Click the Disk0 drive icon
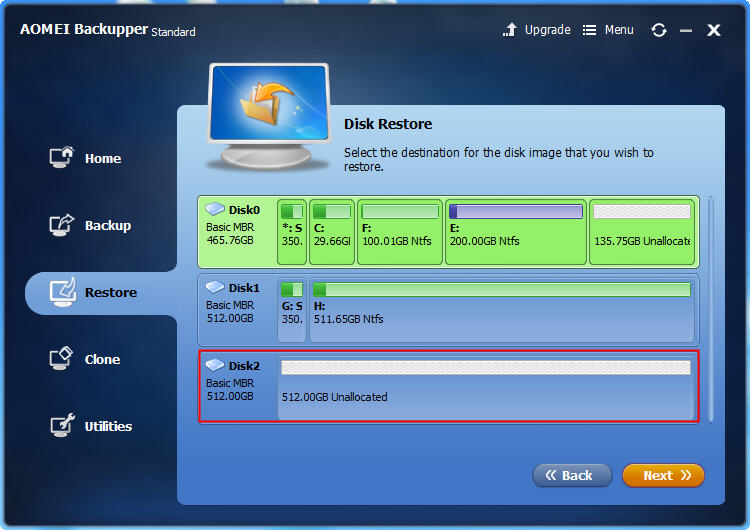Viewport: 750px width, 530px height. click(x=215, y=209)
